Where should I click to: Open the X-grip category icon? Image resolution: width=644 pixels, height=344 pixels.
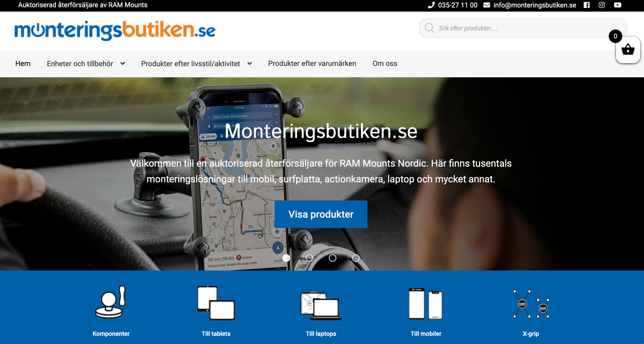531,304
